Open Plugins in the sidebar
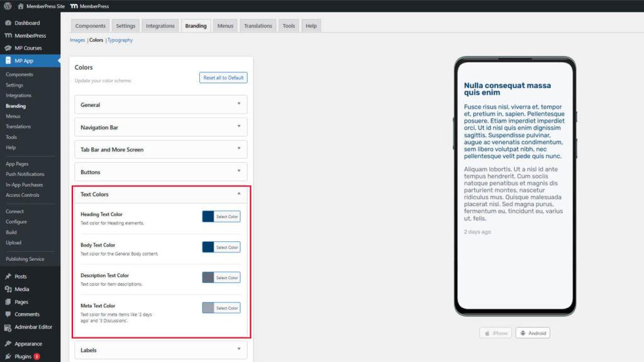Image resolution: width=644 pixels, height=362 pixels. click(23, 356)
